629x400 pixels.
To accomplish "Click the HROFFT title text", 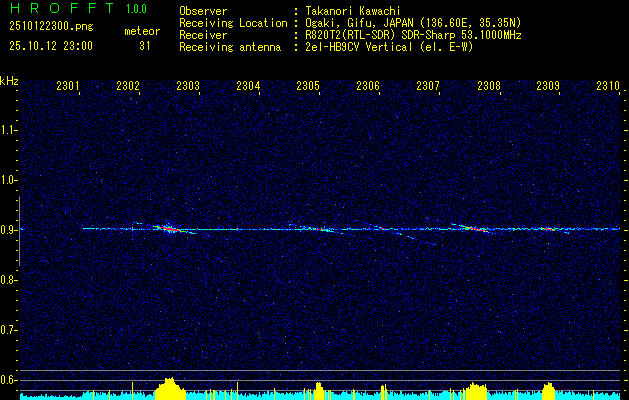I will point(62,8).
